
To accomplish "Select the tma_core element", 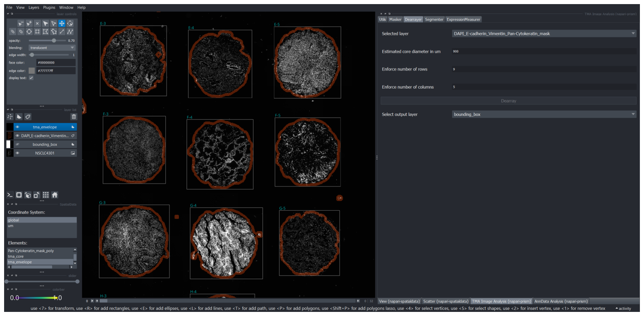I will 40,257.
